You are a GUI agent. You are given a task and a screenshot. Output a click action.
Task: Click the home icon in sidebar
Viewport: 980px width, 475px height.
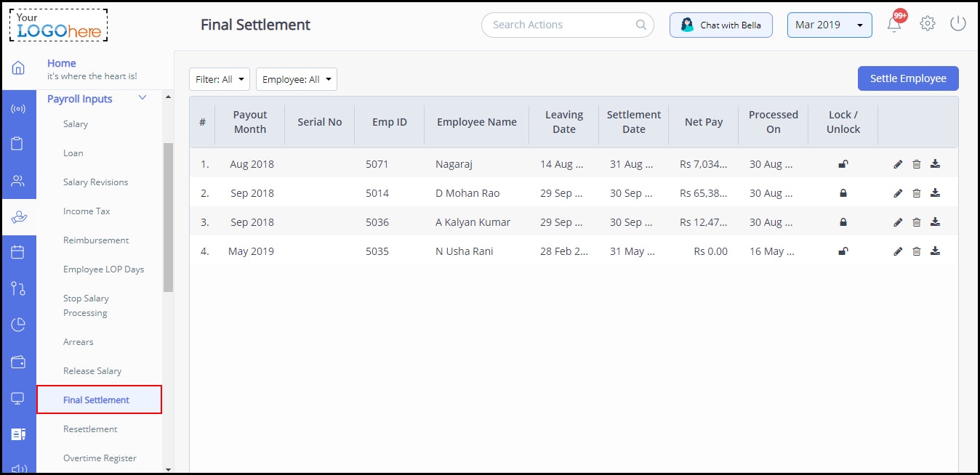[18, 68]
